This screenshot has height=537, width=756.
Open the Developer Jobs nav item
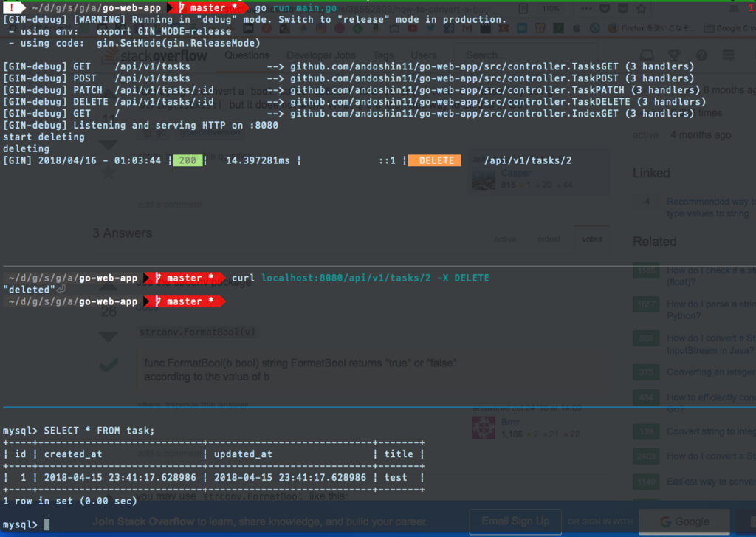[x=320, y=55]
